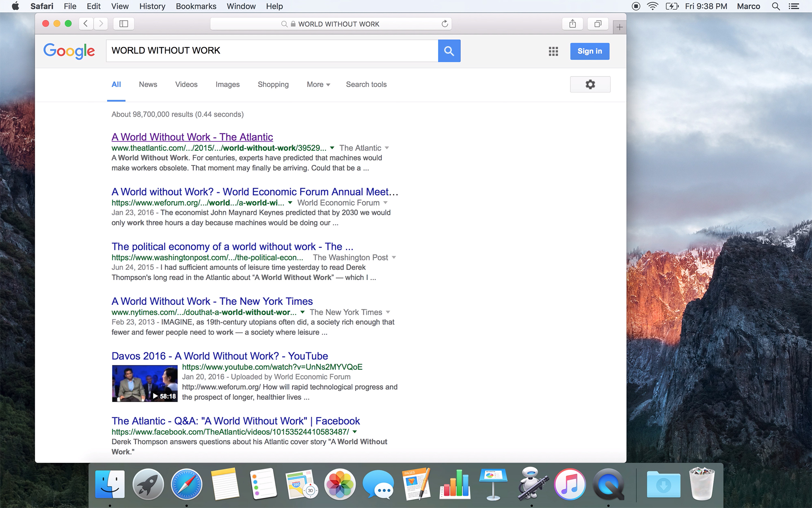Click the Google search query field
812x508 pixels.
pyautogui.click(x=272, y=51)
